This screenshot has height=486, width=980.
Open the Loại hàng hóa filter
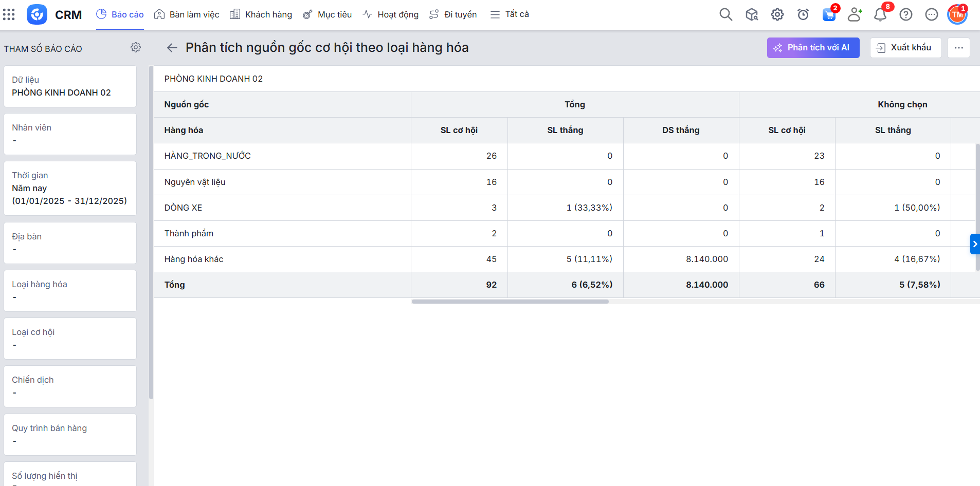click(70, 291)
